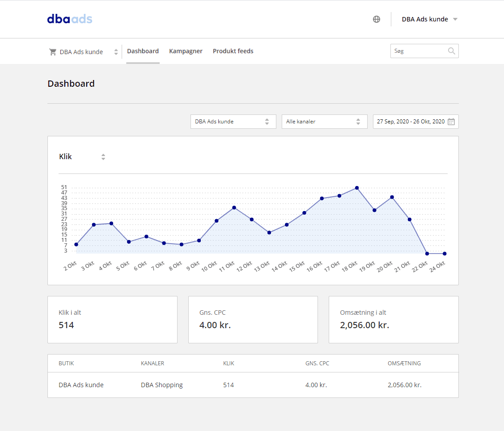Screen dimensions: 504x431
Task: Open the DBA Ads kunde filter dropdown
Action: pyautogui.click(x=233, y=122)
